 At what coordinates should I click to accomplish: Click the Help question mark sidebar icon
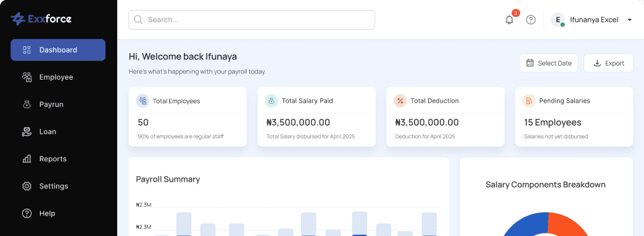pyautogui.click(x=27, y=213)
